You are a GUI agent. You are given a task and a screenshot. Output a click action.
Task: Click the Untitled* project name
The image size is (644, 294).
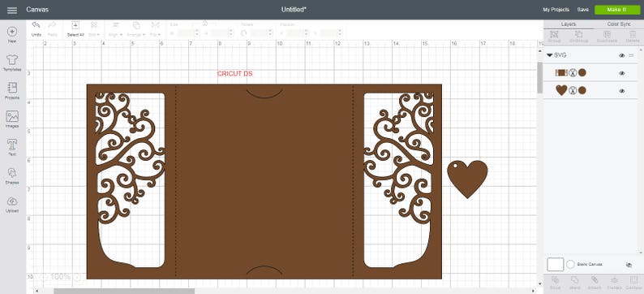click(x=294, y=10)
